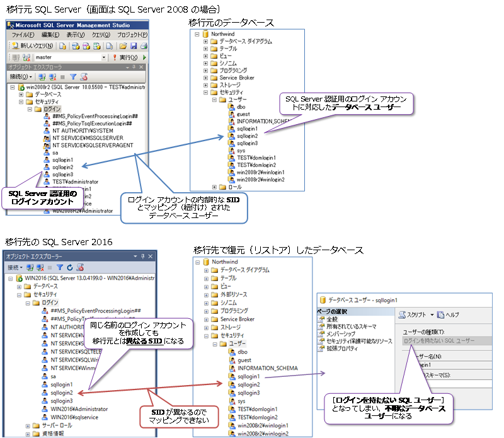Click the 実行(X) Execute button

tap(125, 57)
